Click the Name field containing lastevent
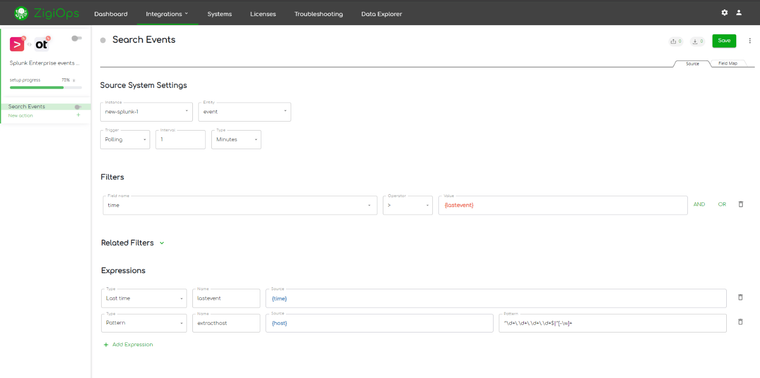This screenshot has width=760, height=378. [226, 299]
